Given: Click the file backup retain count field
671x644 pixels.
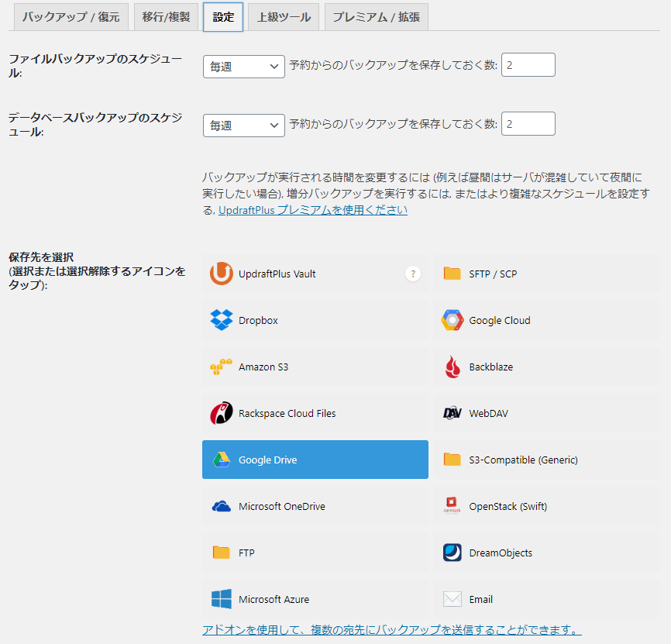Looking at the screenshot, I should tap(528, 64).
